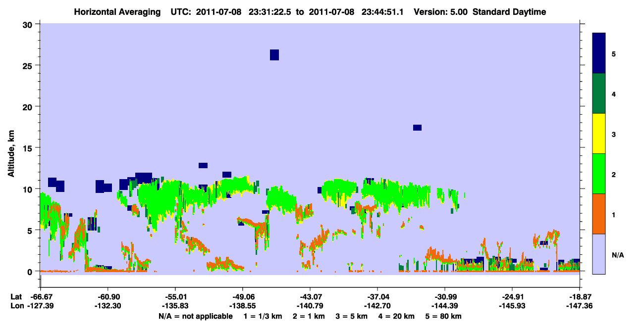Click the isolated blue feature near 17 km altitude
644x330 pixels.
click(x=417, y=128)
